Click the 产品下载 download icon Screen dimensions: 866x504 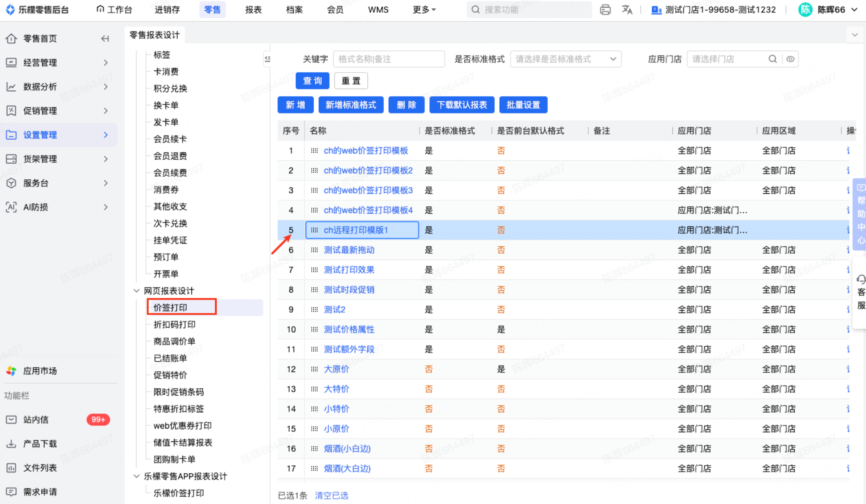tap(11, 444)
